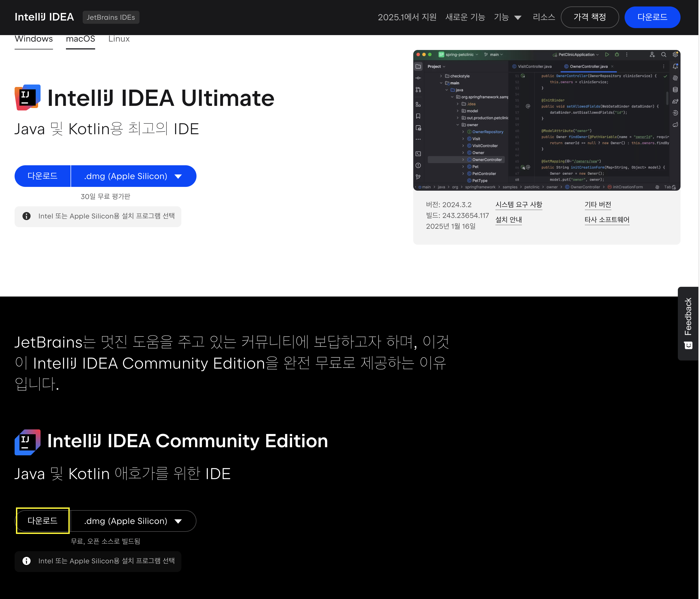Click the IntelliJ IDEA Ultimate heading
Viewport: 700px width, 599px height.
coord(161,98)
